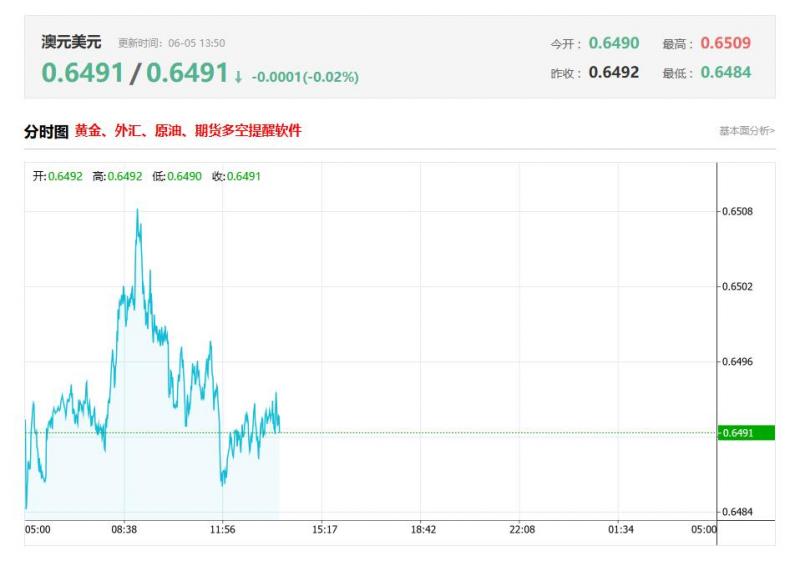The height and width of the screenshot is (566, 800).
Task: Select the 11:56 time axis label
Action: (222, 530)
